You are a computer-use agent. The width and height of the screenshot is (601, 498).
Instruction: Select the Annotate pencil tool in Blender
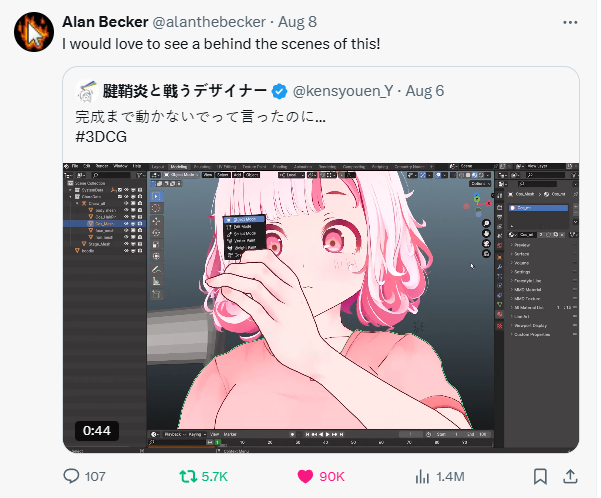(x=156, y=269)
